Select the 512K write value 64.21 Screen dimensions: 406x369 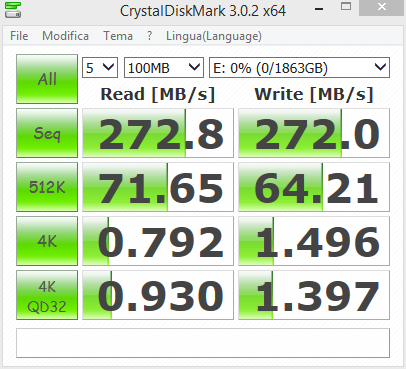(314, 187)
